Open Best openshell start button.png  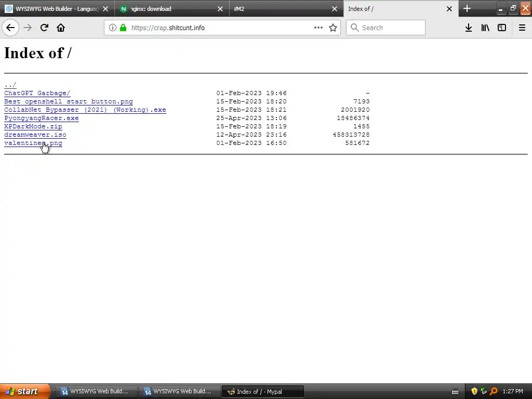[69, 101]
